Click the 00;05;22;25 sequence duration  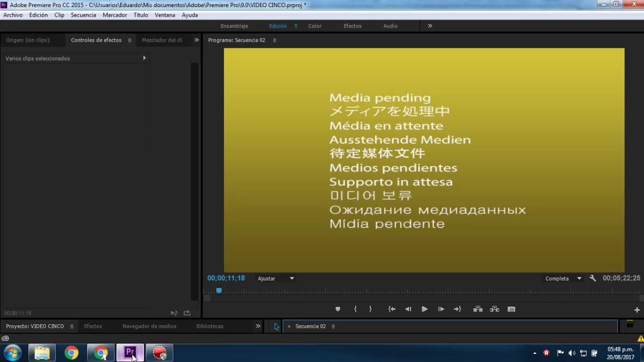point(621,278)
